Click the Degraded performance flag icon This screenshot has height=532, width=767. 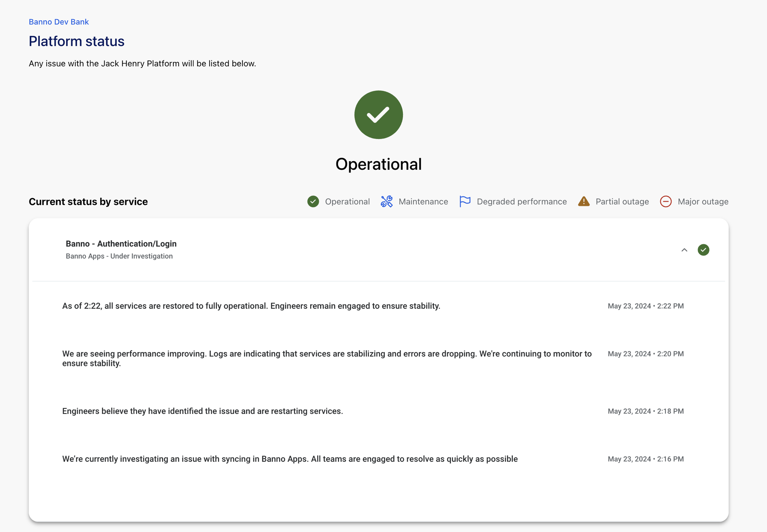[465, 201]
